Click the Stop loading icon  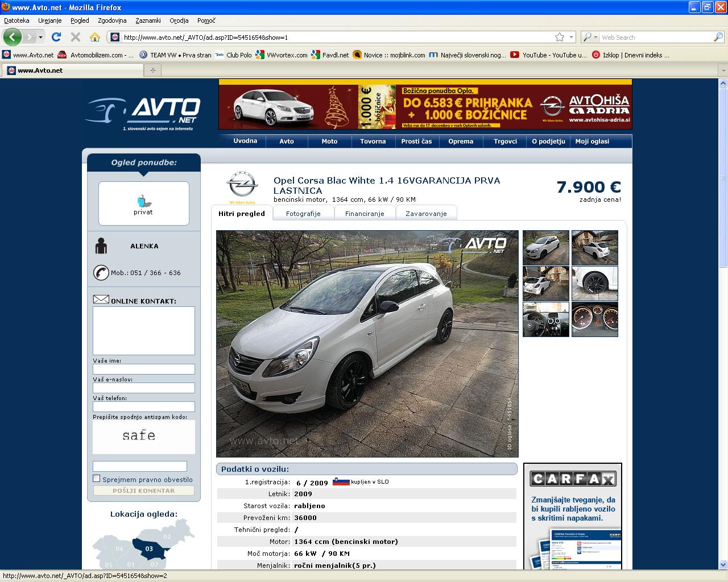tap(76, 37)
